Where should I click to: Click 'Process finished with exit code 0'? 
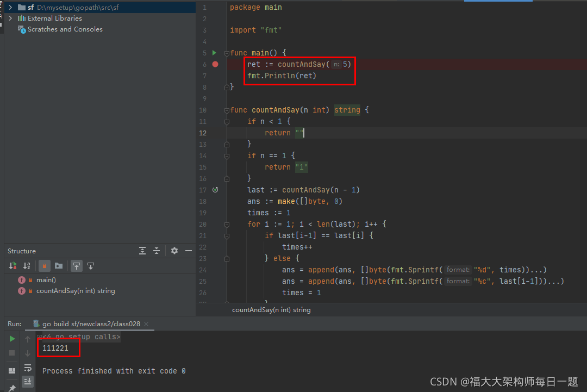[114, 371]
